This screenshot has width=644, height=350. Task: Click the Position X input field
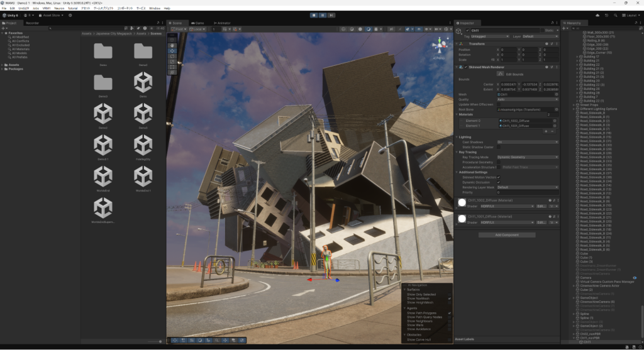[508, 48]
